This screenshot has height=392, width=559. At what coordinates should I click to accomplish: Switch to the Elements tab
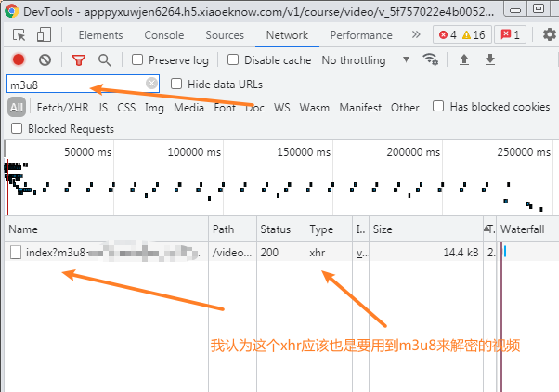coord(100,35)
